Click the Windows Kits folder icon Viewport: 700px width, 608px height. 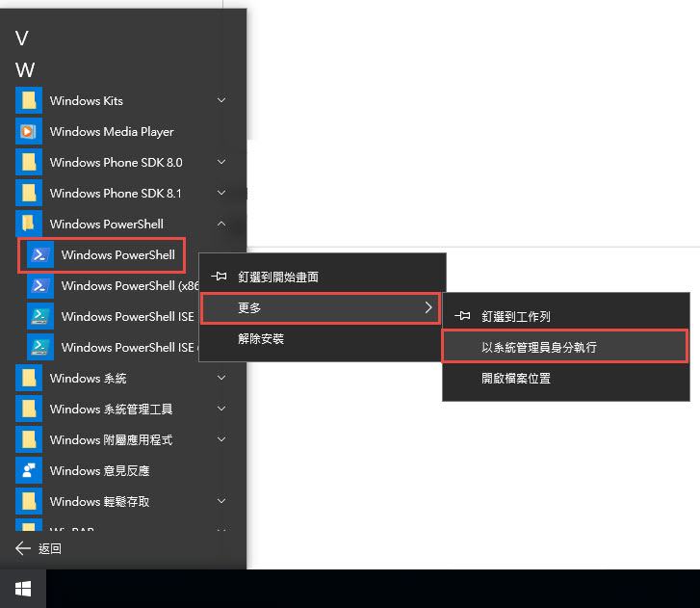click(29, 100)
